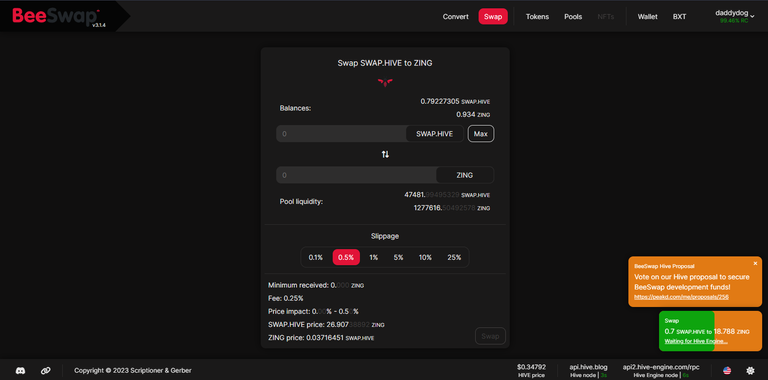Click the Max button
This screenshot has width=768, height=380.
click(481, 134)
